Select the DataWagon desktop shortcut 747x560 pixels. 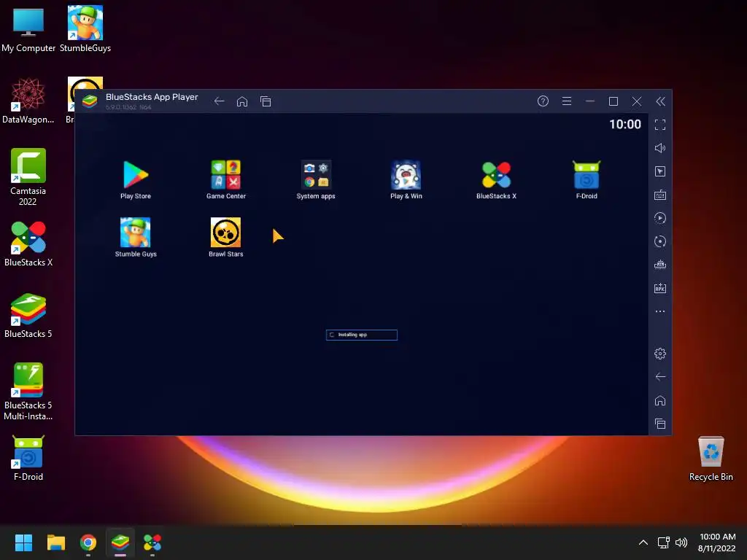[x=28, y=101]
